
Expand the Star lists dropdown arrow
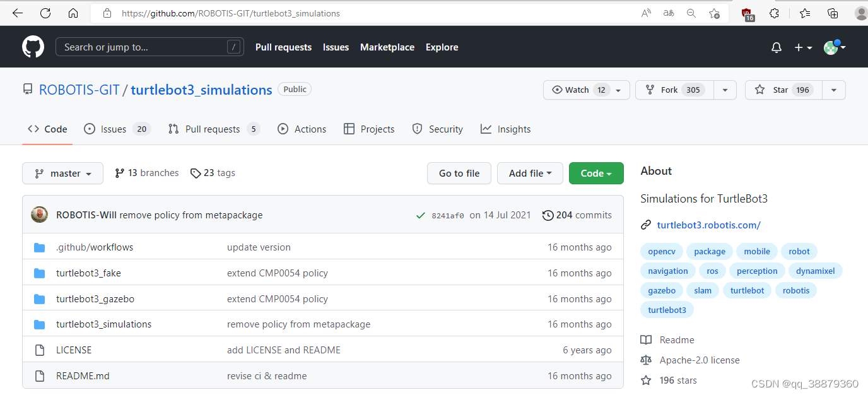(834, 90)
